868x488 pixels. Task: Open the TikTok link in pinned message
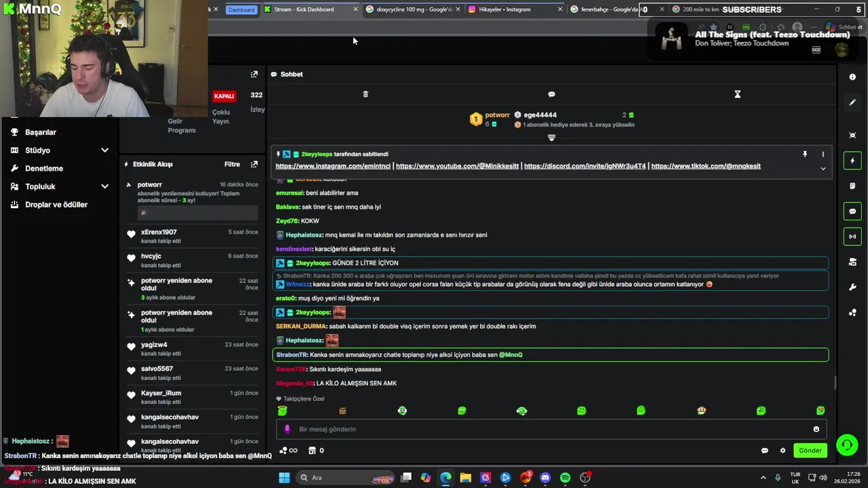(x=706, y=166)
